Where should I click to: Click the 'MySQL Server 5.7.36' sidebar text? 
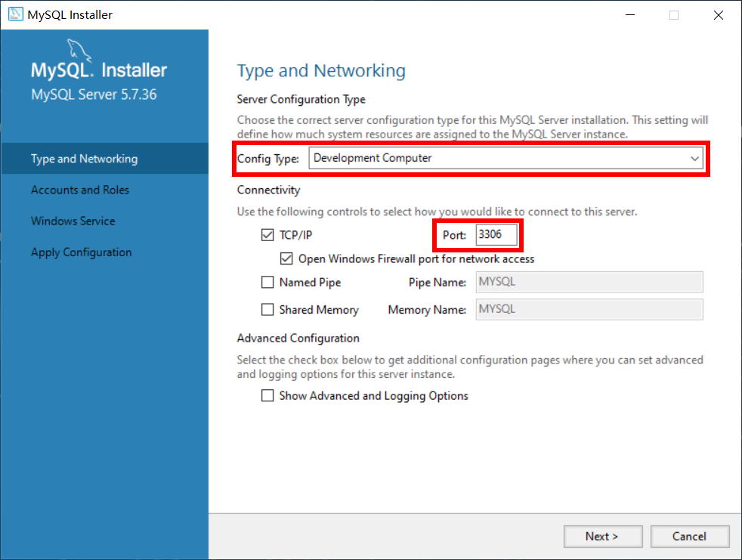(x=94, y=94)
